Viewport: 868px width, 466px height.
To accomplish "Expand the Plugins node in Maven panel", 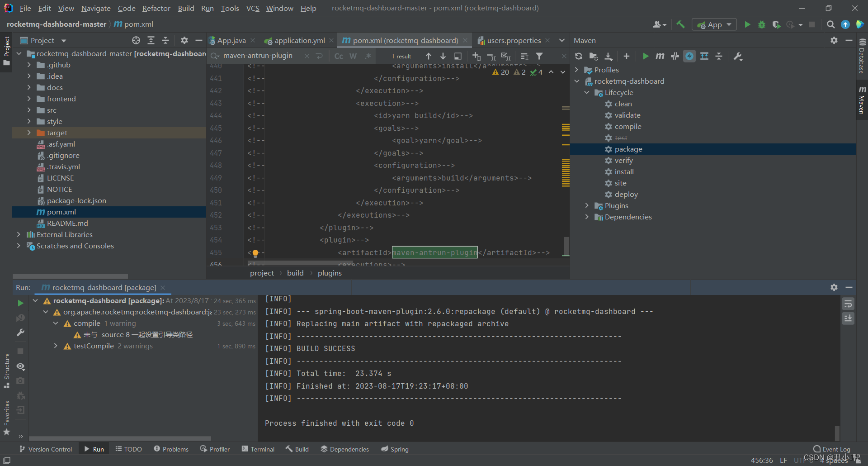I will coord(586,205).
